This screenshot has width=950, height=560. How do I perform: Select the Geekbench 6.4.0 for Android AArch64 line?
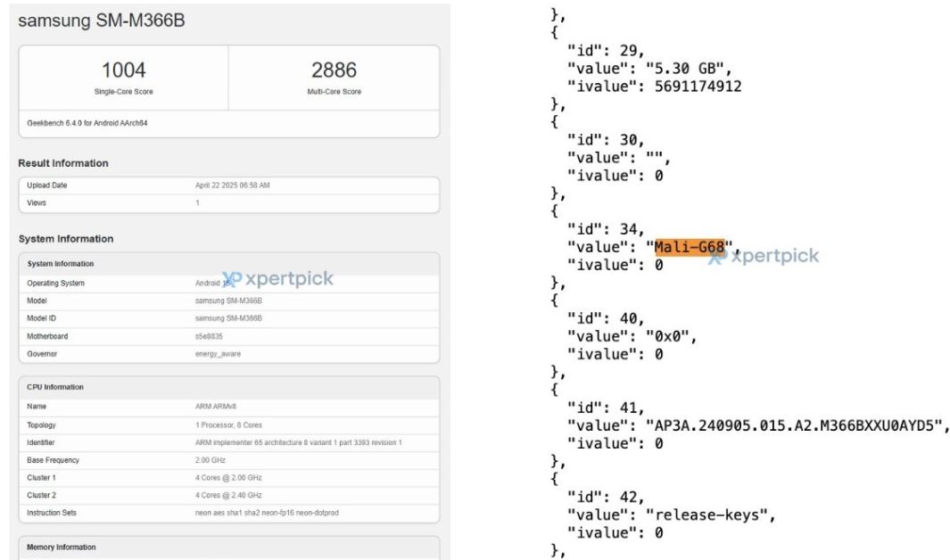pyautogui.click(x=87, y=123)
